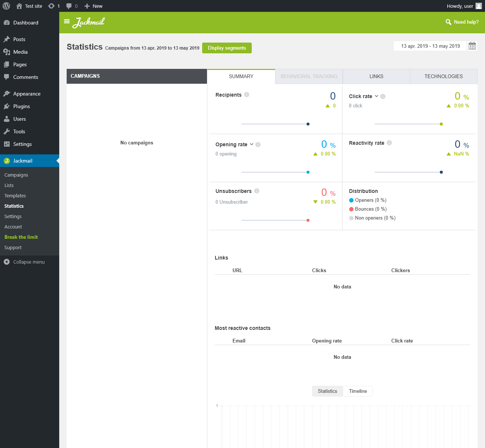485x448 pixels.
Task: Click the user avatar icon
Action: click(479, 6)
